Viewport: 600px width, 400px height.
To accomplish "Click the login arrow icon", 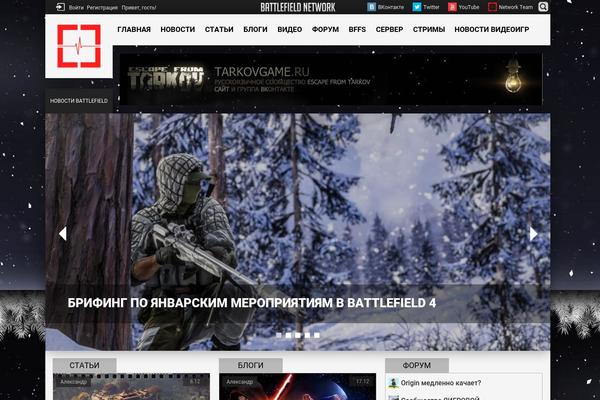I will click(60, 7).
